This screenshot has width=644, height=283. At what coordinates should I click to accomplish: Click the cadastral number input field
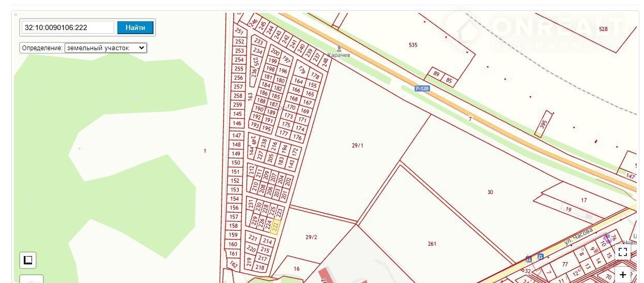click(68, 27)
